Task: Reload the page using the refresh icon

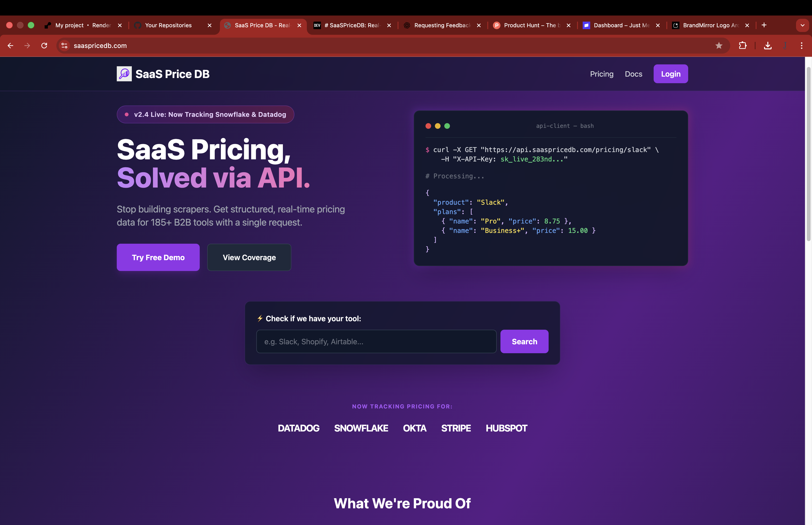Action: 44,45
